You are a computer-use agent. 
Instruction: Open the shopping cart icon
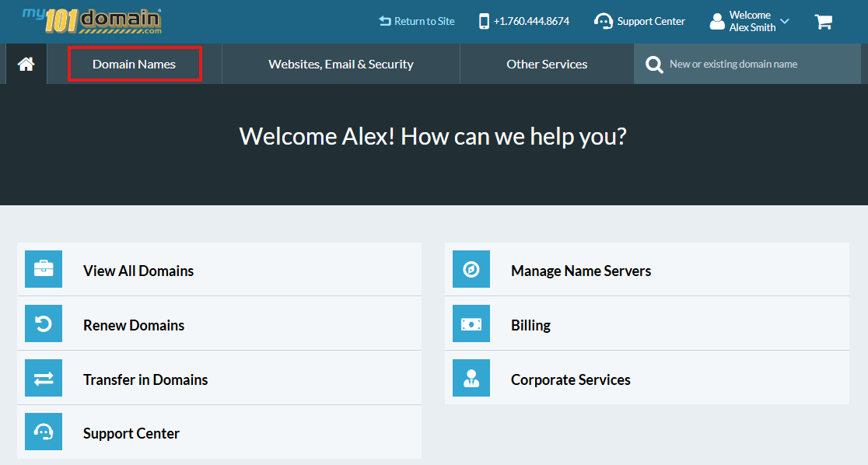pos(824,21)
